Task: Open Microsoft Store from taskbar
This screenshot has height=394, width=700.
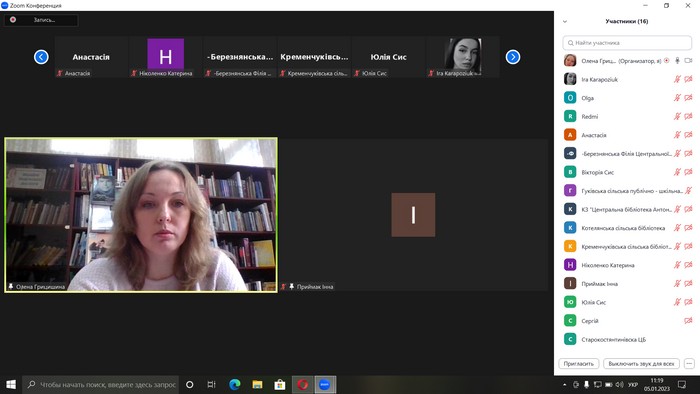Action: [280, 385]
